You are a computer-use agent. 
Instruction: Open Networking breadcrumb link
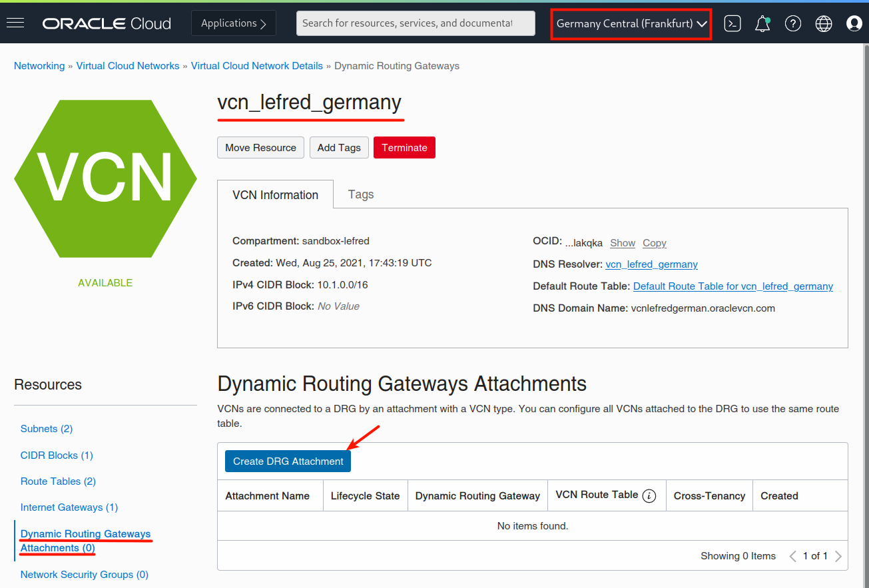tap(39, 66)
